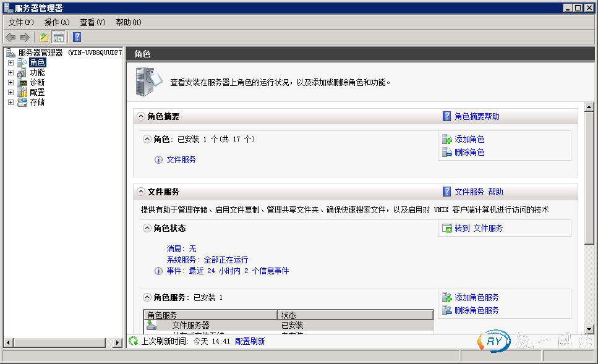598x364 pixels.
Task: Click the 删除角色服务 icon
Action: pyautogui.click(x=447, y=310)
